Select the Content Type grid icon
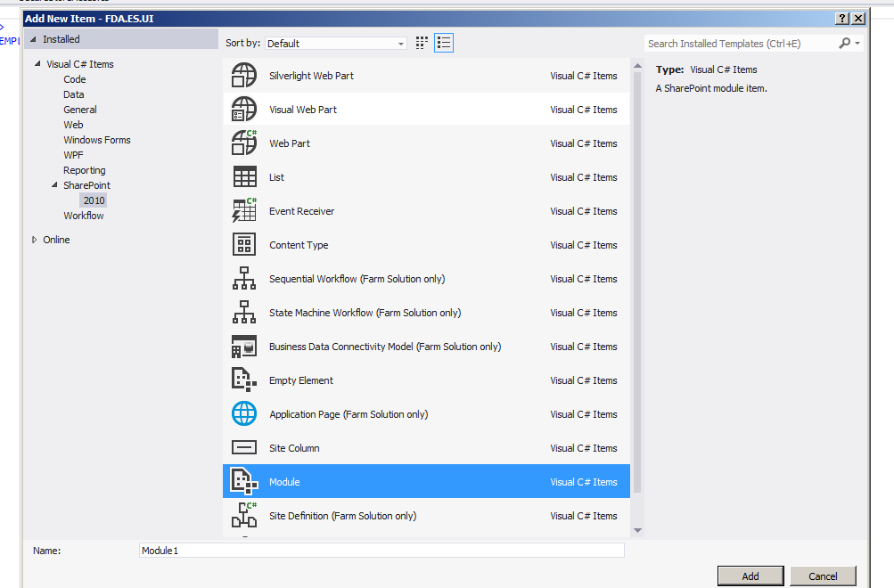 tap(243, 245)
